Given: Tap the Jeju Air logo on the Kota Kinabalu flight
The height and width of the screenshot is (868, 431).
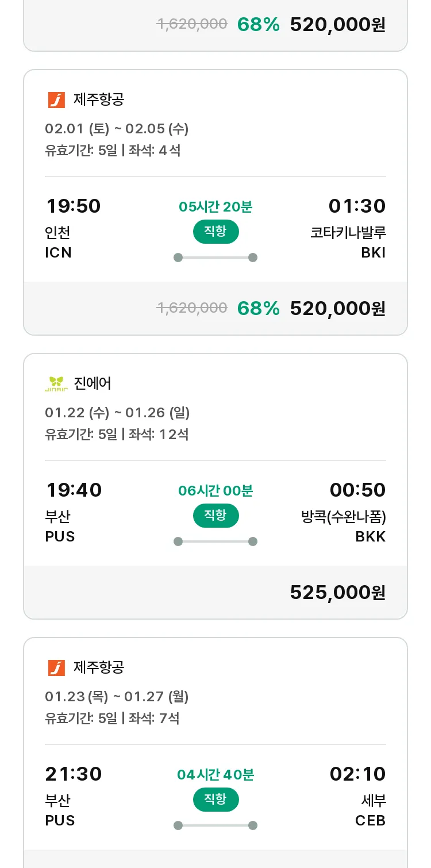Looking at the screenshot, I should coord(56,100).
